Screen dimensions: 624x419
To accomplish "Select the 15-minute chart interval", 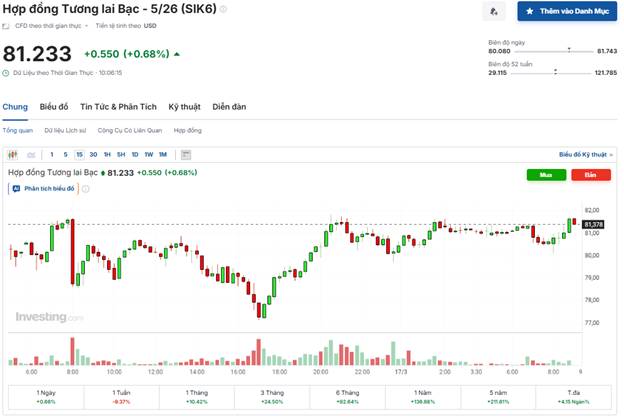I will pyautogui.click(x=79, y=155).
